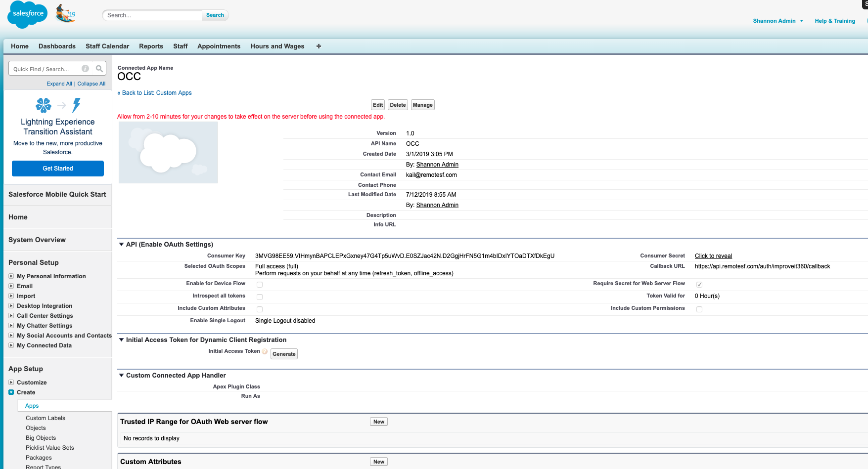Open the Staff Calendar tab
Screen dimensions: 868x469
(107, 46)
